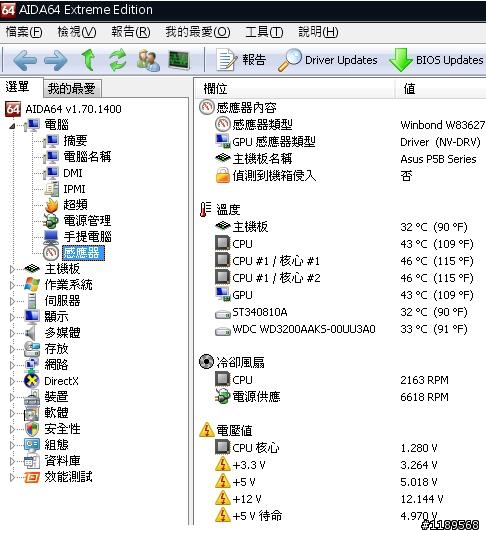
Task: Click the thermometer icon beside 溫度
Action: pos(205,209)
